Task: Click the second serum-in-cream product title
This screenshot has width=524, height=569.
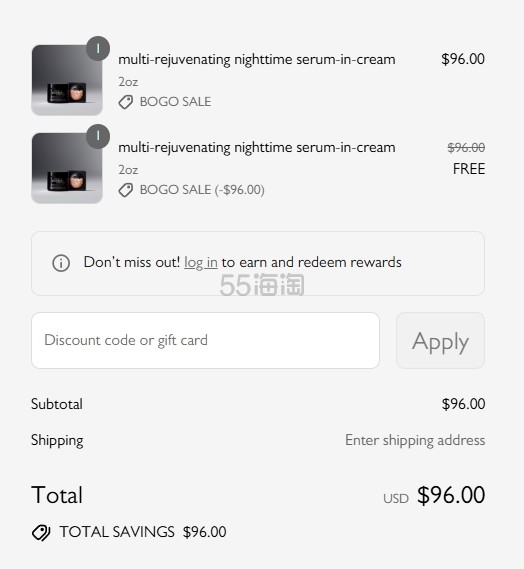Action: pyautogui.click(x=257, y=148)
